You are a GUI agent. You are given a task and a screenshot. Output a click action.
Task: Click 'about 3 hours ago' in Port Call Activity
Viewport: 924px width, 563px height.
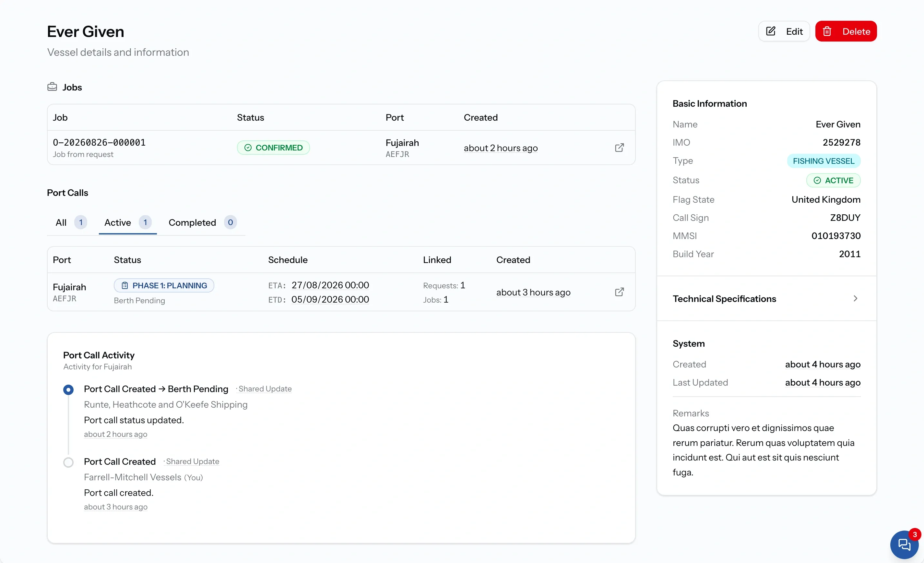tap(115, 507)
